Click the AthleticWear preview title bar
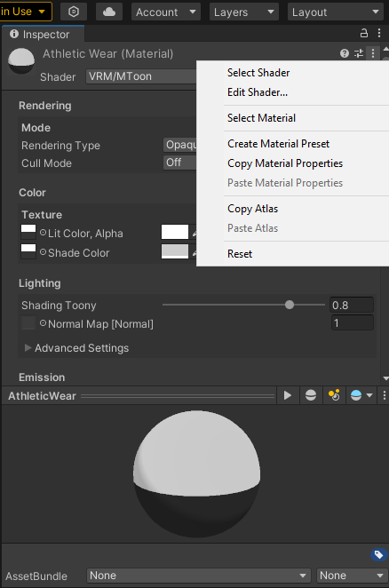 (139, 395)
